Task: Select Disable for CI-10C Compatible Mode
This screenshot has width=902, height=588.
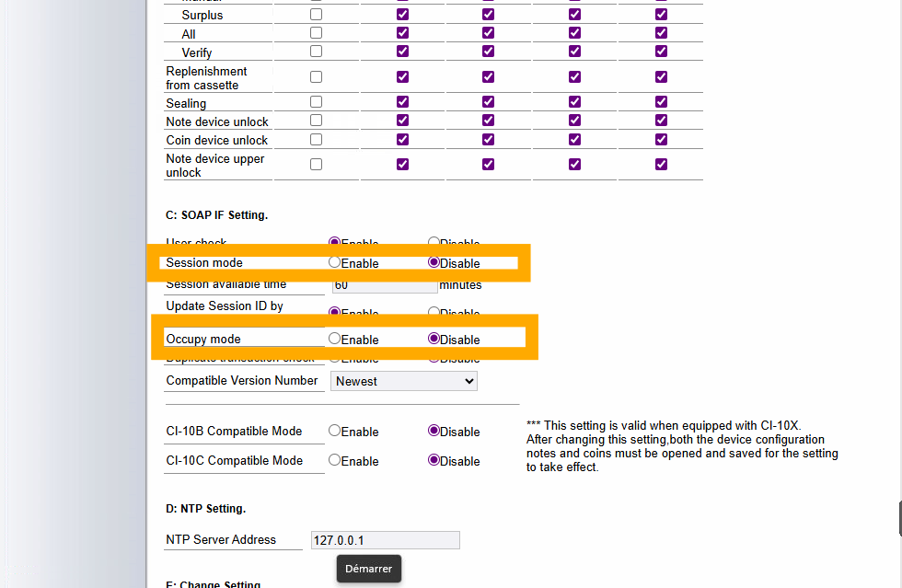Action: [x=434, y=460]
